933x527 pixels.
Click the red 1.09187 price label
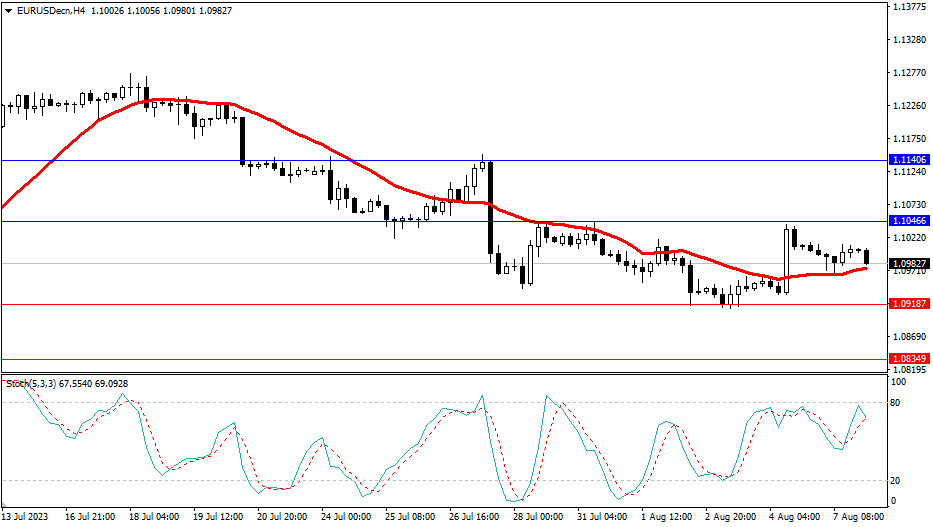pos(908,304)
